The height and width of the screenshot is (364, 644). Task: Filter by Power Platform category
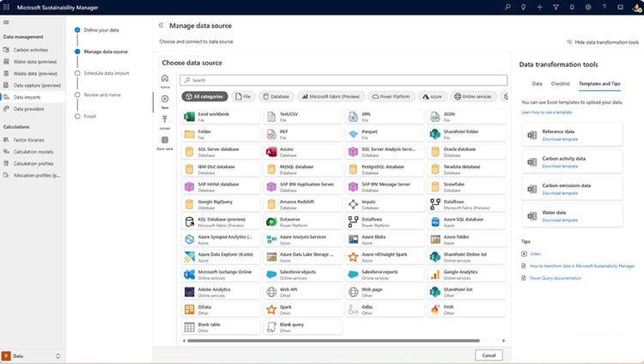[x=391, y=96]
